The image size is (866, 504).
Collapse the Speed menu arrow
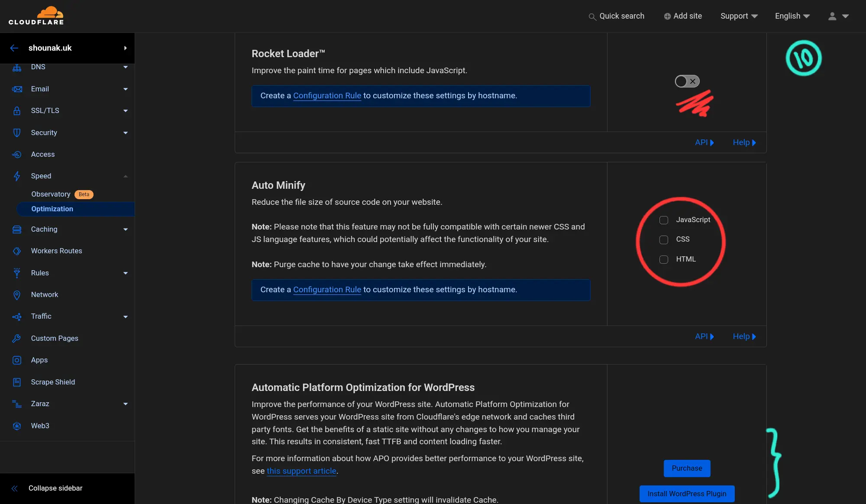coord(126,176)
